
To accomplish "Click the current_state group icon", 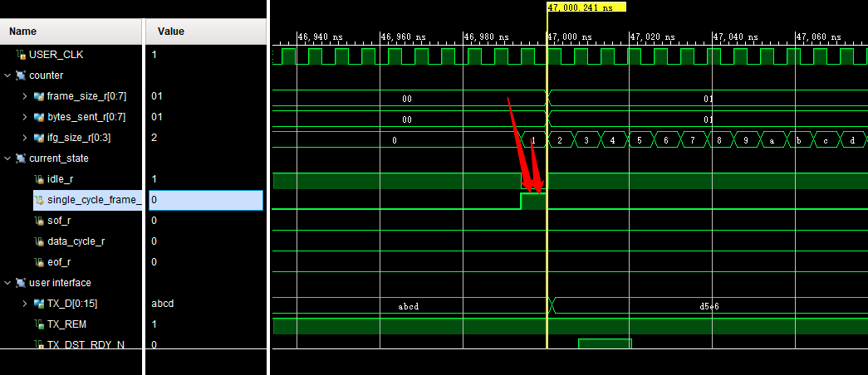I will [x=21, y=158].
